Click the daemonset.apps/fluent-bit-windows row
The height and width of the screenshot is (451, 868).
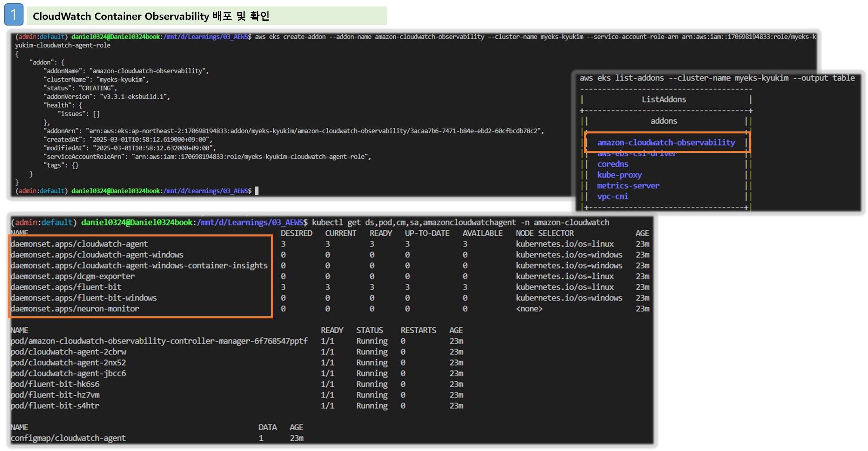[x=84, y=298]
